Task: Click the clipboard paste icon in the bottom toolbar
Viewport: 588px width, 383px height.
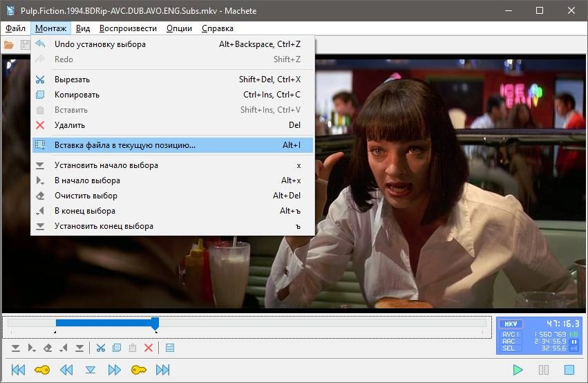Action: click(133, 348)
